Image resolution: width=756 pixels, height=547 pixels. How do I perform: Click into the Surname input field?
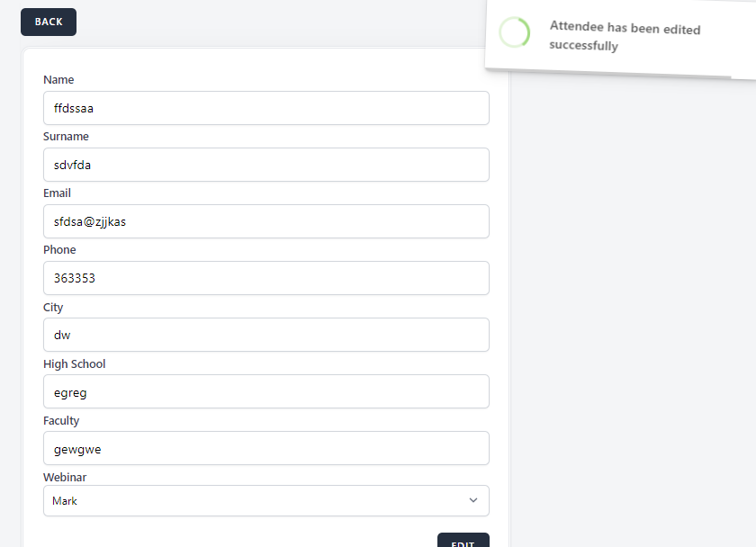(x=266, y=165)
